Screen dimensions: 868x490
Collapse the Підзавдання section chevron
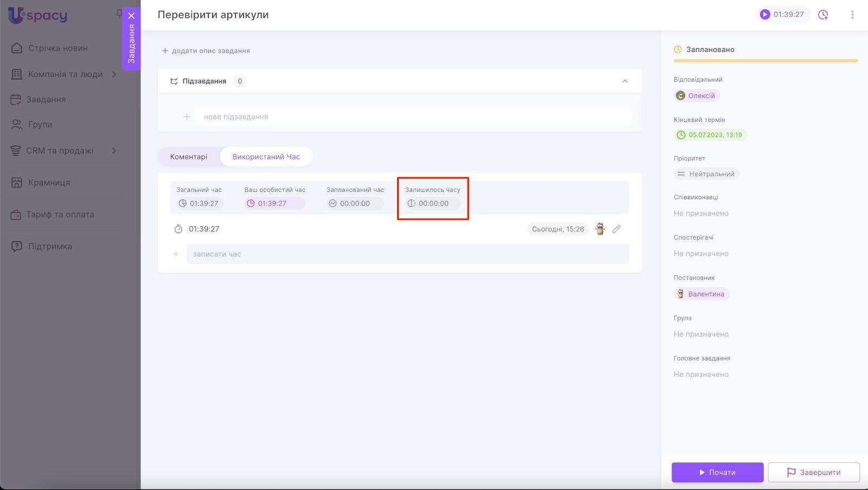(625, 81)
